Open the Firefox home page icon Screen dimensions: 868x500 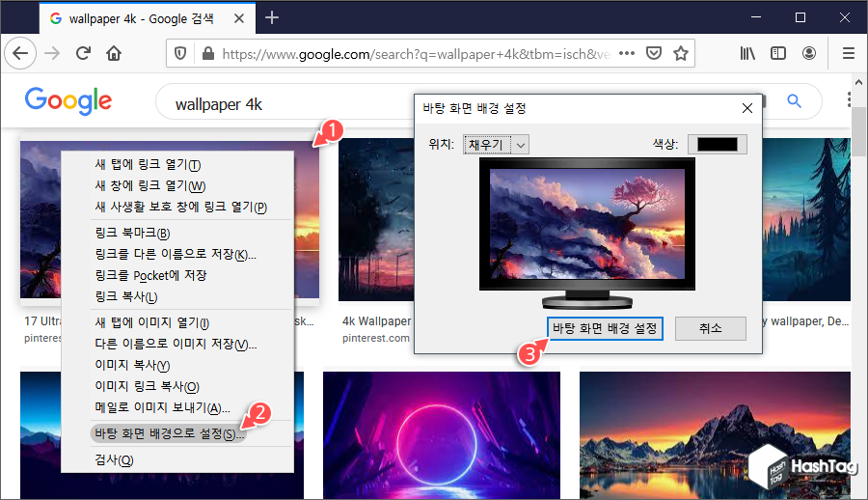[x=114, y=53]
